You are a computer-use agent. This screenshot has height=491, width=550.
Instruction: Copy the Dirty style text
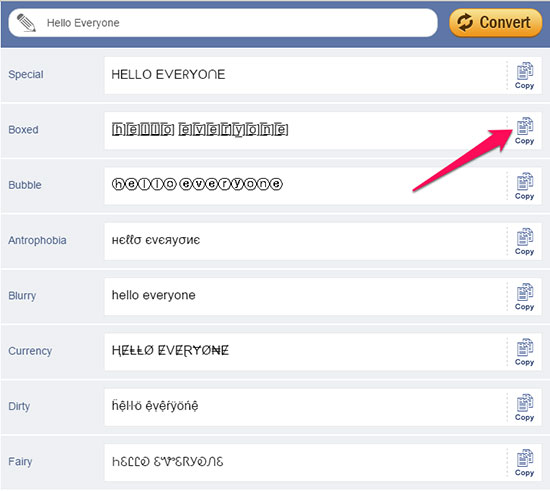(524, 408)
